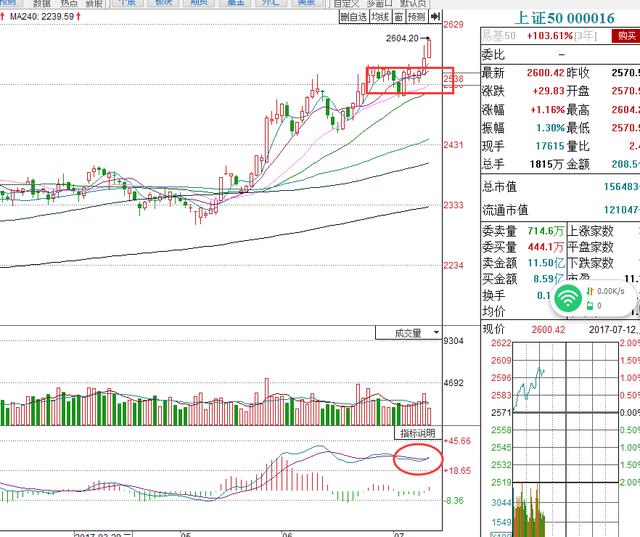The height and width of the screenshot is (537, 640).
Task: Click the 2629 price axis label
Action: click(453, 25)
